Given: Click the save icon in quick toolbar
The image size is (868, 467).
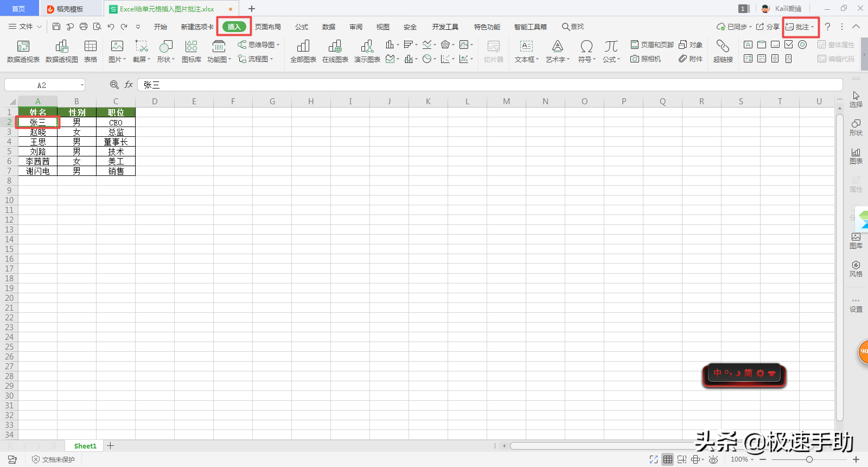Looking at the screenshot, I should [56, 27].
